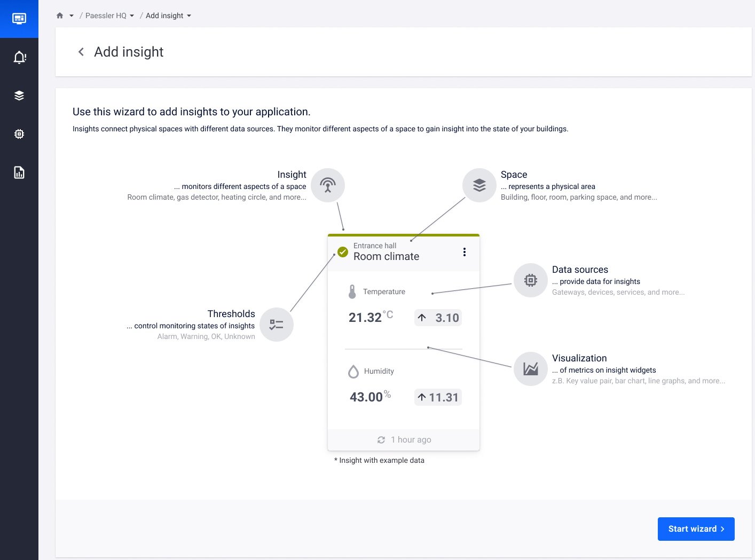Viewport: 755px width, 560px height.
Task: Click the refresh icon beside 1 hour ago
Action: [x=381, y=440]
